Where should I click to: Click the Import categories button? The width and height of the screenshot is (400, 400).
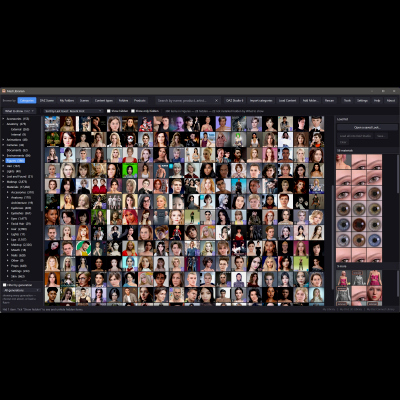(261, 100)
